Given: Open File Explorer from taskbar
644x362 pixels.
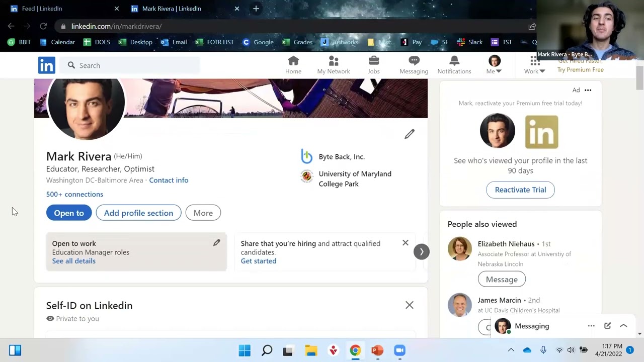Looking at the screenshot, I should 311,350.
